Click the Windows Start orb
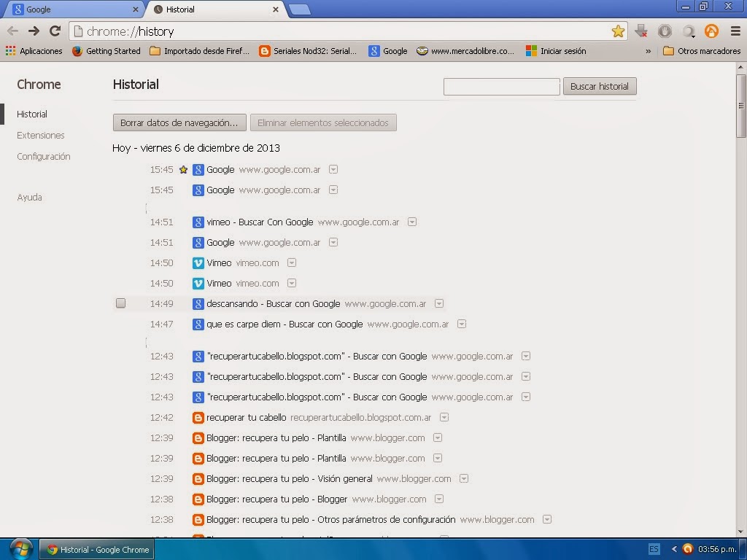 (21, 549)
